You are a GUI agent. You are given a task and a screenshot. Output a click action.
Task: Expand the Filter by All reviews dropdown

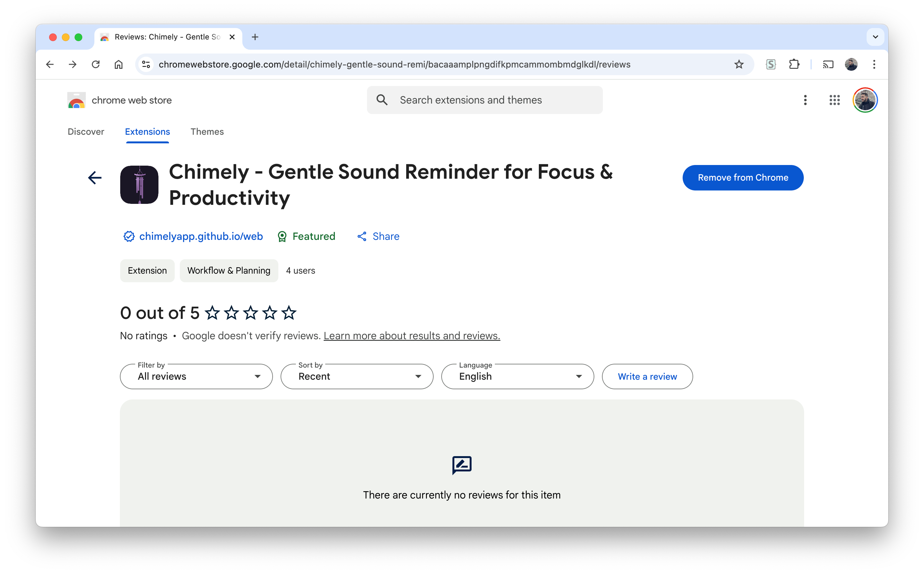point(196,376)
